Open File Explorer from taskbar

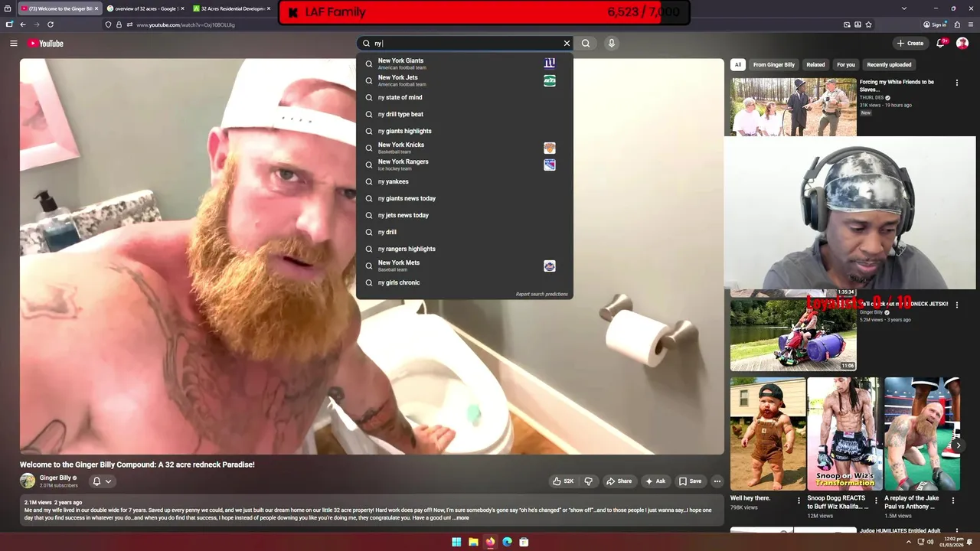pyautogui.click(x=473, y=542)
